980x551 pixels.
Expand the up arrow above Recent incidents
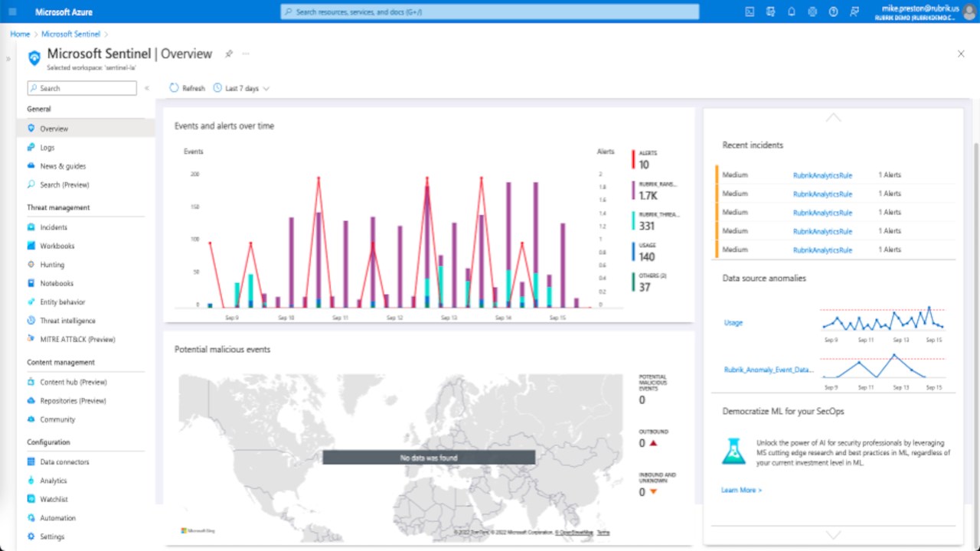[x=833, y=117]
